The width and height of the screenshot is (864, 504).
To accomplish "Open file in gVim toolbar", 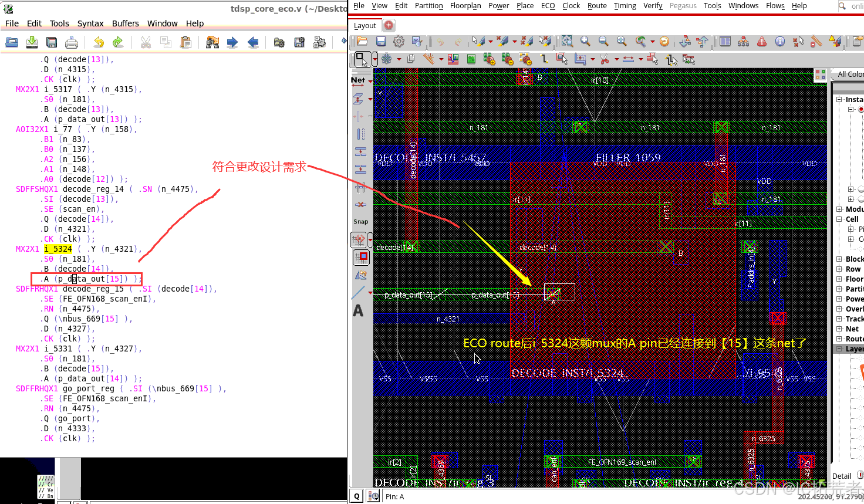I will point(12,42).
